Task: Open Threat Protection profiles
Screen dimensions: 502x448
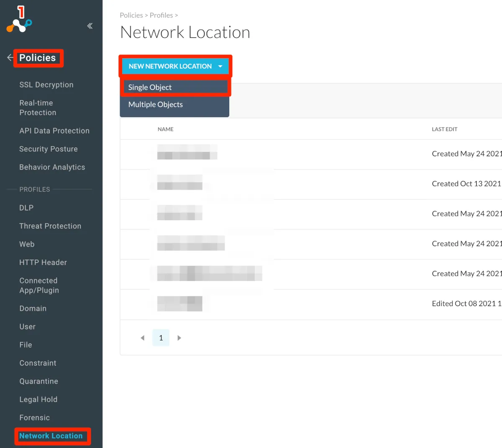Action: (50, 226)
